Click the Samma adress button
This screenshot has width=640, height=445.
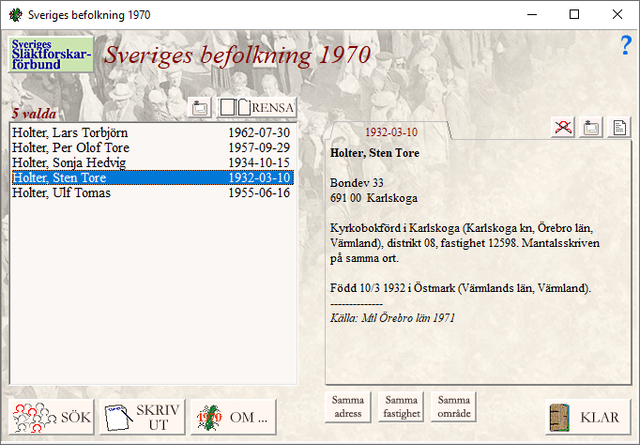pyautogui.click(x=348, y=407)
